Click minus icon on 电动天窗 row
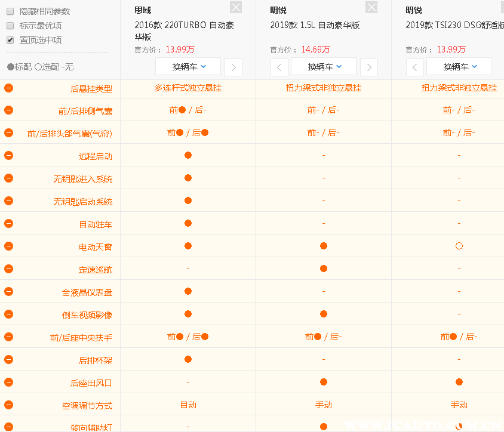504x432 pixels. 9,246
